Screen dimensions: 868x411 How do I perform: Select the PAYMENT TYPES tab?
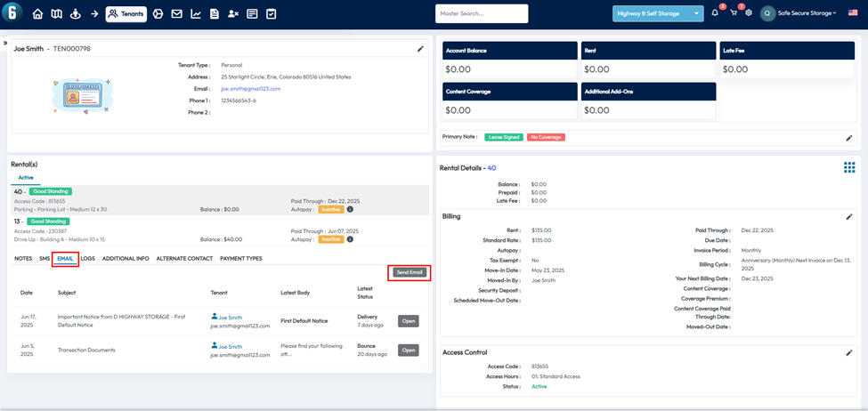(240, 259)
